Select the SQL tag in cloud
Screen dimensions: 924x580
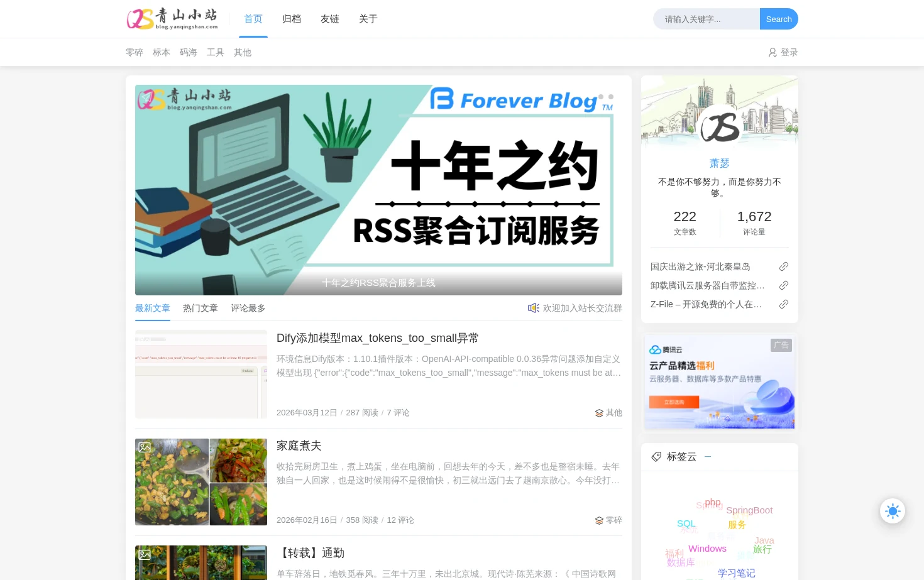click(x=686, y=523)
